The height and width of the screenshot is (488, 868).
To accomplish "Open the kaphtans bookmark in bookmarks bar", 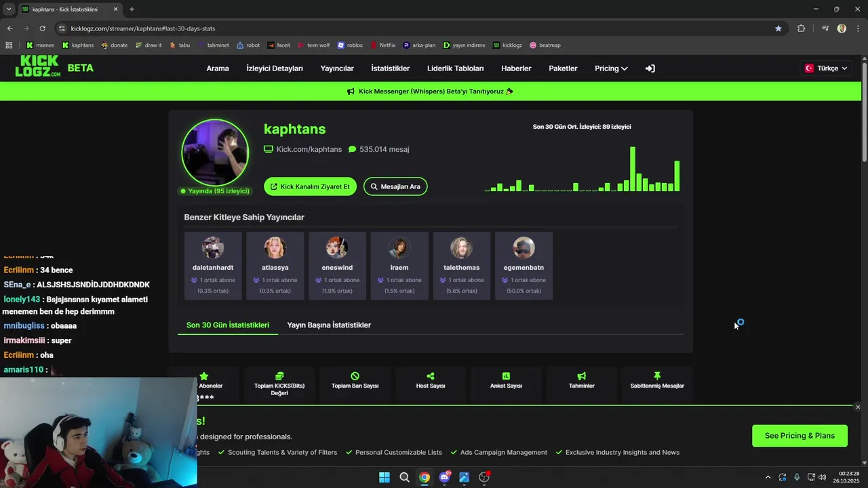I will point(77,45).
